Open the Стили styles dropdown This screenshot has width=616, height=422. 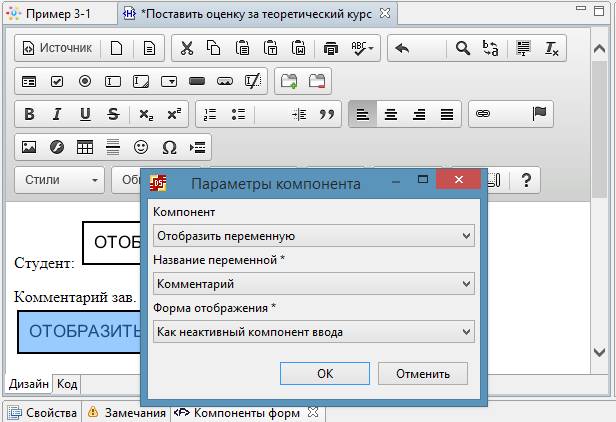[x=60, y=180]
